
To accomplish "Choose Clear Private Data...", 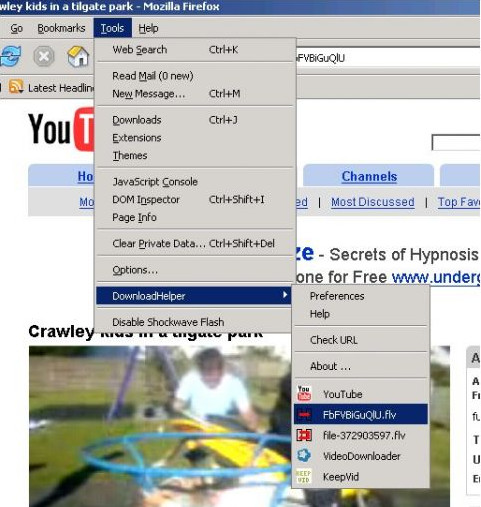I will pyautogui.click(x=195, y=243).
